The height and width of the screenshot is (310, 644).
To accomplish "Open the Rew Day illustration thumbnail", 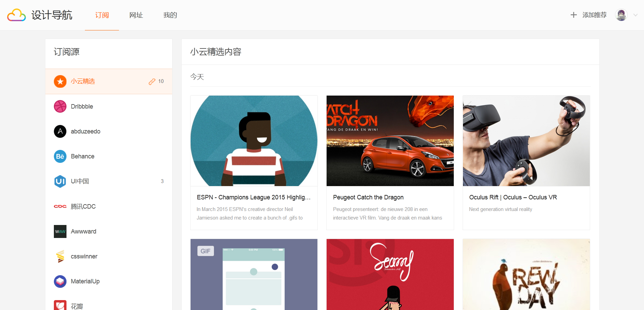I will tap(526, 274).
